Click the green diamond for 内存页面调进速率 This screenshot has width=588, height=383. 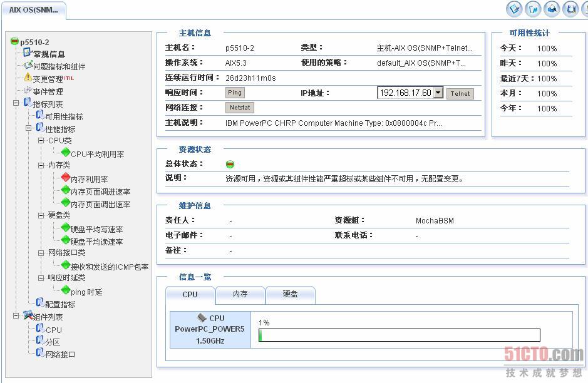click(66, 190)
